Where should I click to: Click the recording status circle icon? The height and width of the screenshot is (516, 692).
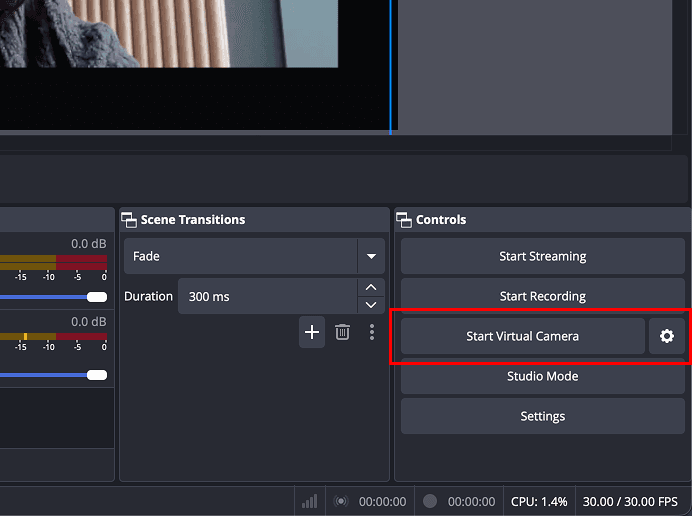[430, 501]
